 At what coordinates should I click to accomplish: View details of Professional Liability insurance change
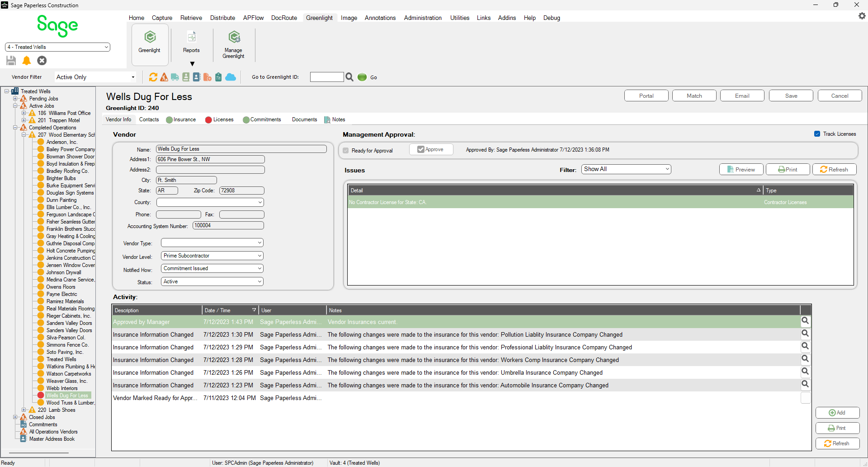click(805, 347)
